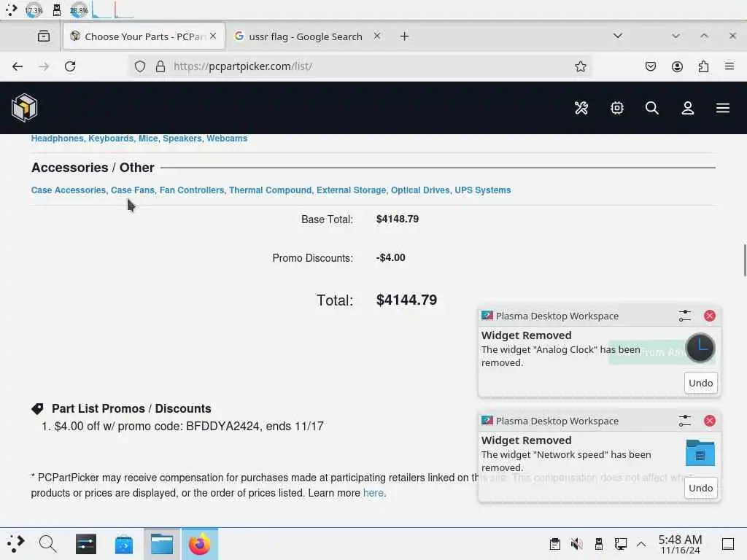Open the Firefox account icon
This screenshot has height=560, width=747.
pos(677,66)
